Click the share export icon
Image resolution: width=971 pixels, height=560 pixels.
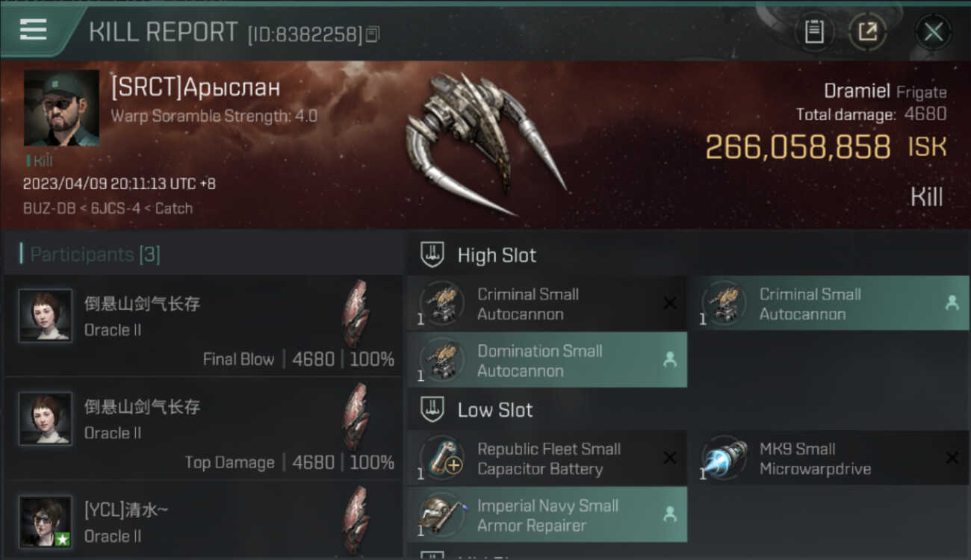(867, 32)
